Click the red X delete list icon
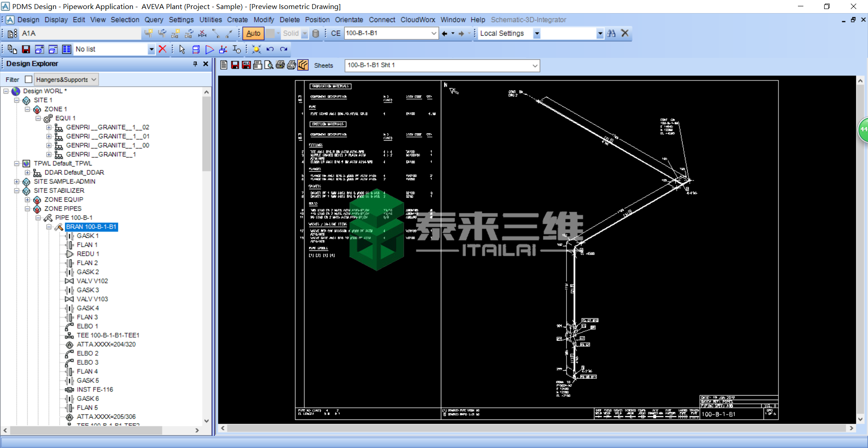This screenshot has height=448, width=868. pyautogui.click(x=162, y=49)
